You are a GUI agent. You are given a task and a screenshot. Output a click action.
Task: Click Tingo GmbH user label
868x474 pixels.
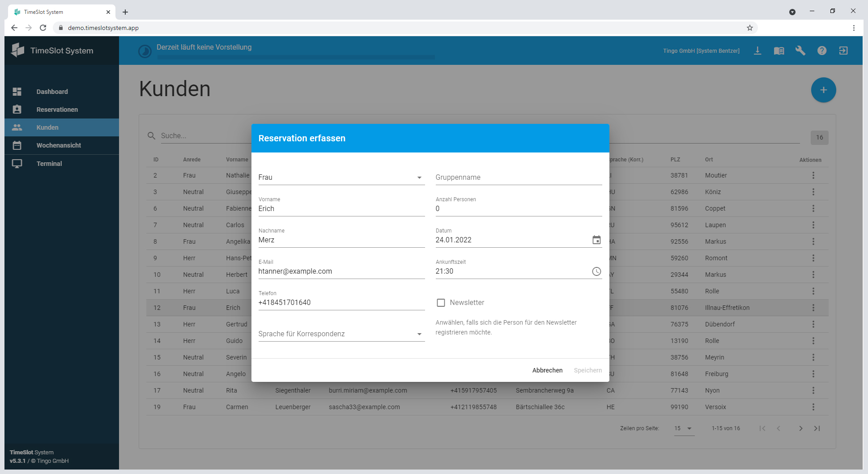tap(701, 51)
